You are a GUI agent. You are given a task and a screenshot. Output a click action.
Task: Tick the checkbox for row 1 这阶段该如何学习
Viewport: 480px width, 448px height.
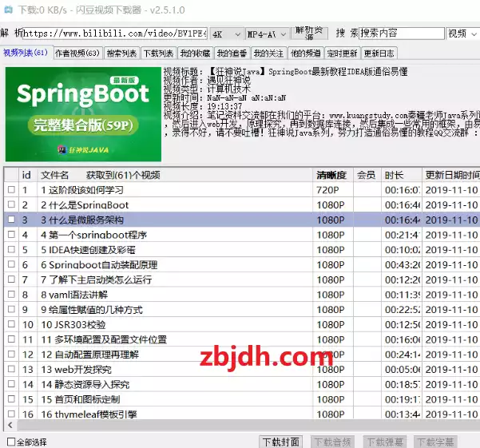pyautogui.click(x=11, y=189)
